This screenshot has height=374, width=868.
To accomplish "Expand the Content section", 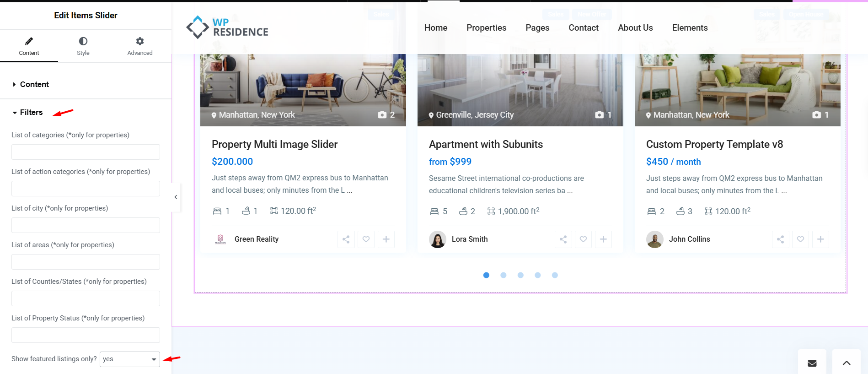I will [34, 84].
